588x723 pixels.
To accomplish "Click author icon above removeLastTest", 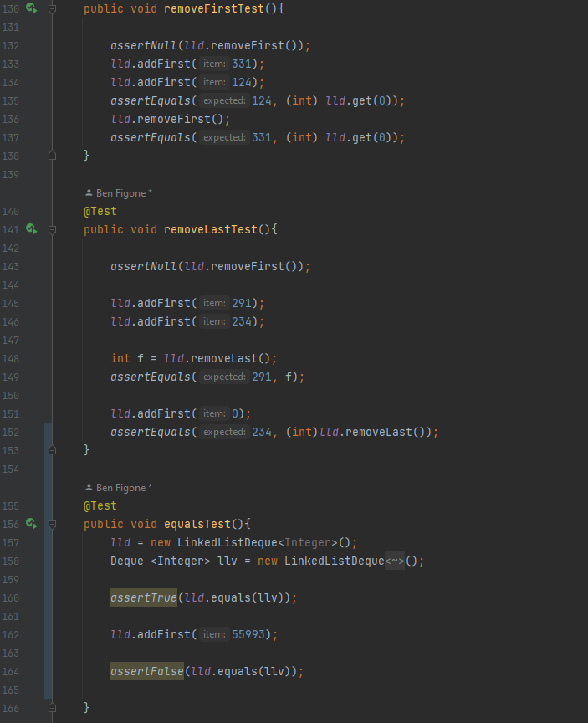I will 89,193.
